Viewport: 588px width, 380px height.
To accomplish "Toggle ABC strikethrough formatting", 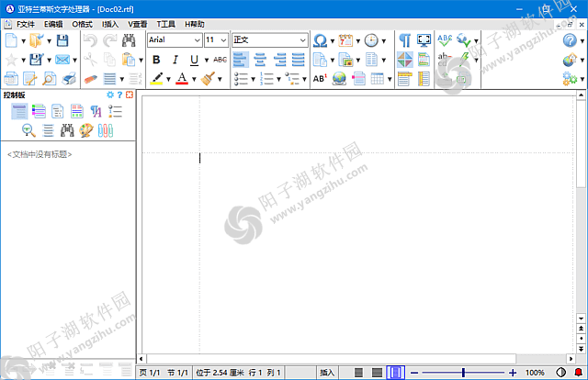I will click(x=220, y=60).
